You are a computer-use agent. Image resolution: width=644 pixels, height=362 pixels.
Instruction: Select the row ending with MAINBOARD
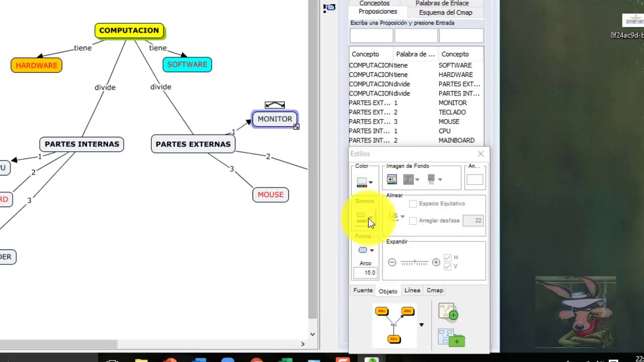pos(416,140)
